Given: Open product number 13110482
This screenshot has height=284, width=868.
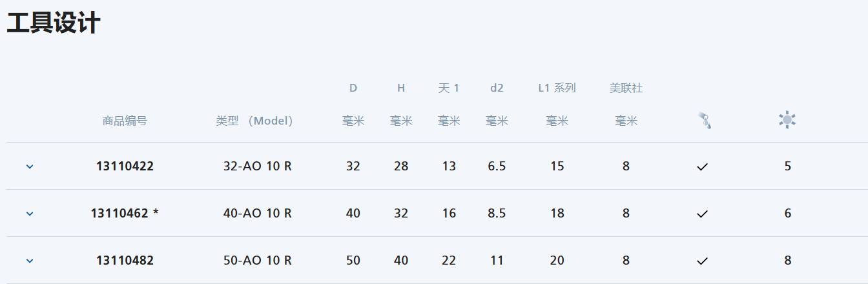Looking at the screenshot, I should click(x=125, y=261).
